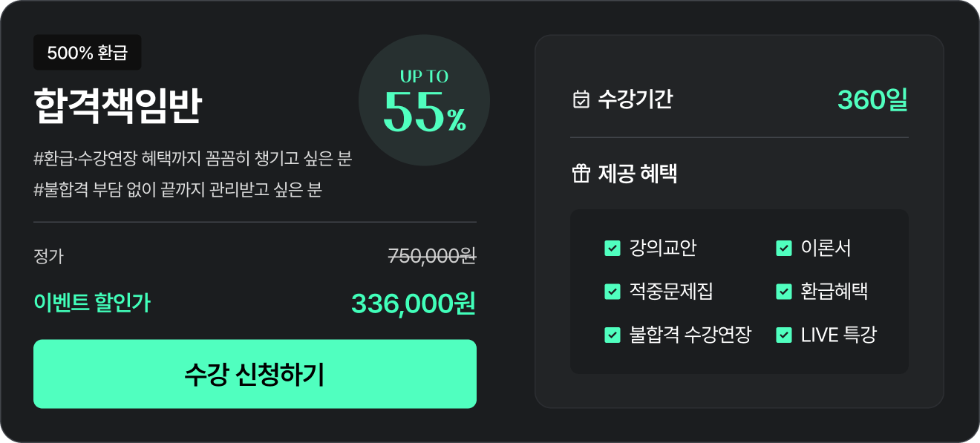Click the 제공 혜택 heading
Image resolution: width=980 pixels, height=443 pixels.
tap(637, 174)
